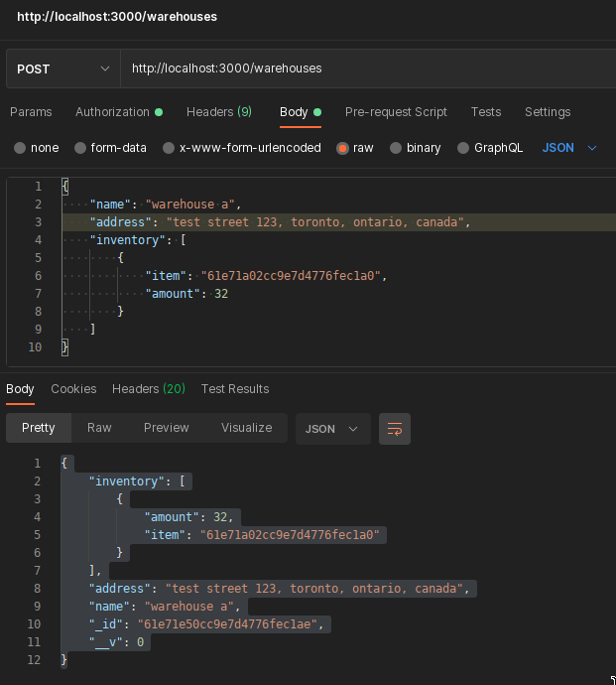Click the "warehouse a" value in request body
This screenshot has width=616, height=685.
pyautogui.click(x=190, y=205)
